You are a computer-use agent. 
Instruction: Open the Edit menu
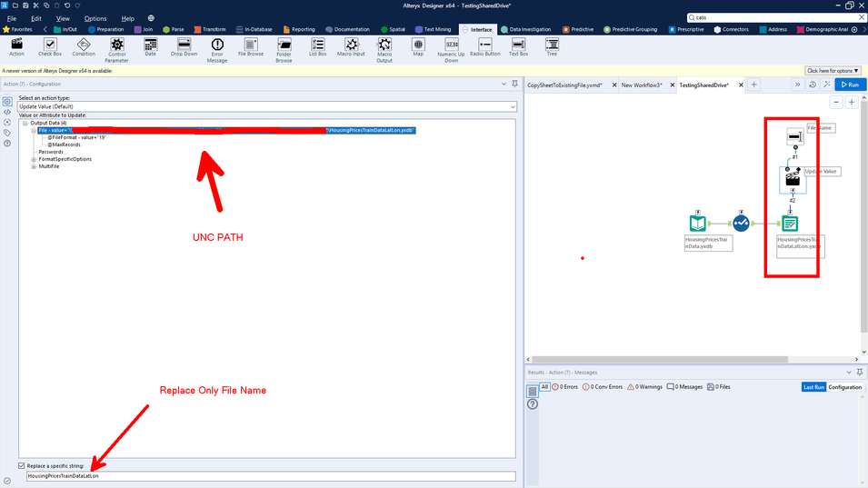[x=36, y=18]
